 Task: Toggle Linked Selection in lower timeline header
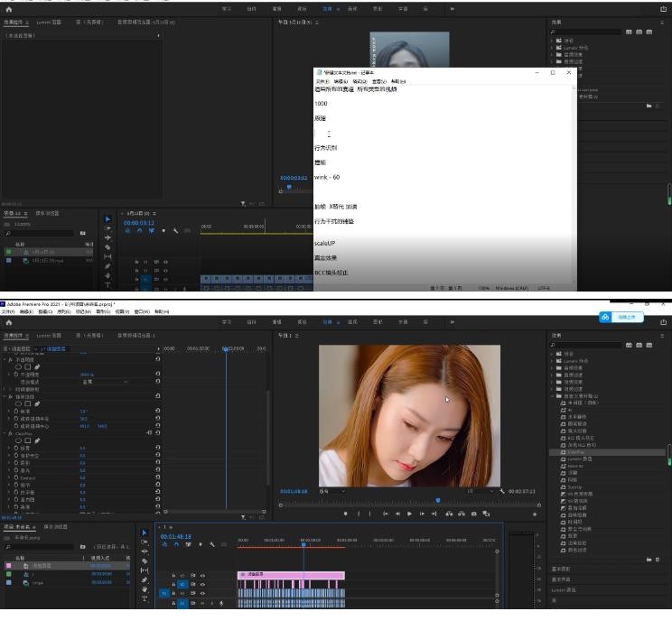[x=188, y=544]
